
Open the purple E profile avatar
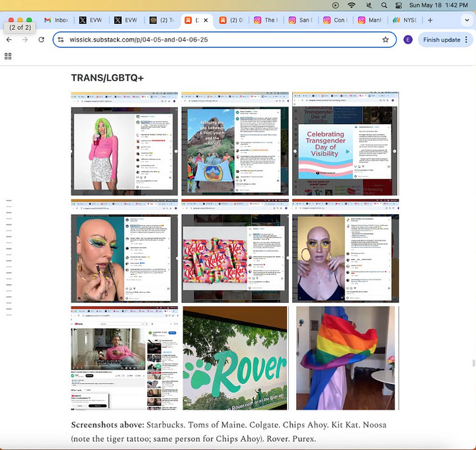point(408,40)
